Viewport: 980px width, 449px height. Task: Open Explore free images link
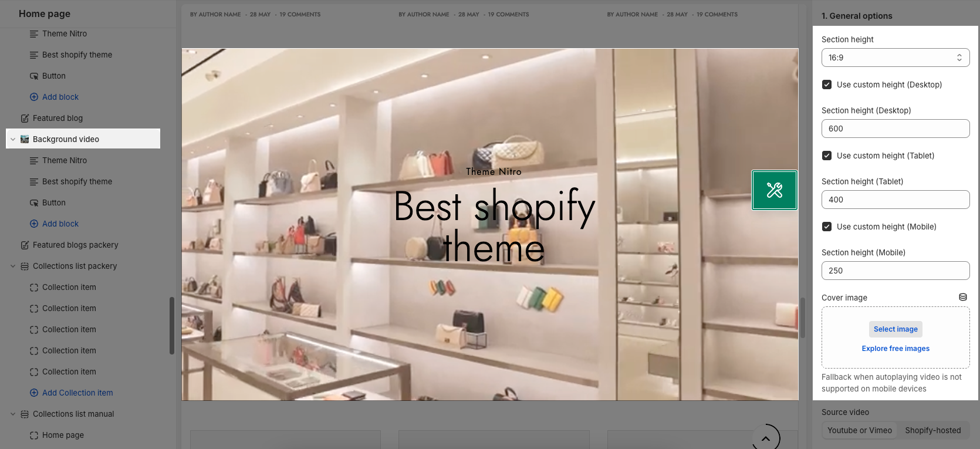click(895, 349)
